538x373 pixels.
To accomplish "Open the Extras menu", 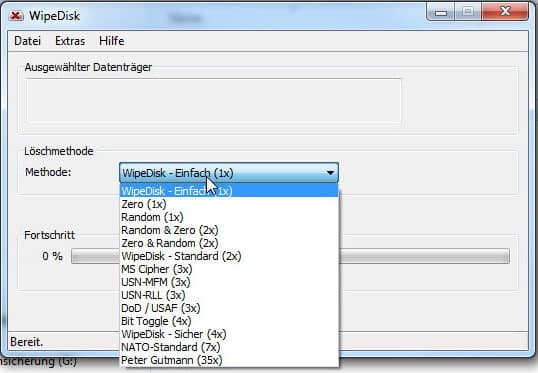I will (x=70, y=41).
